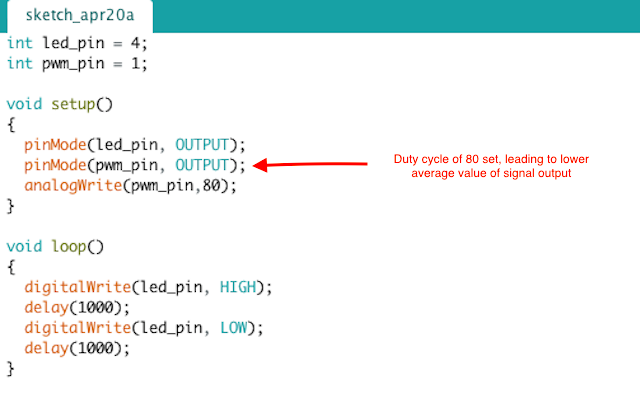Click the line "int led_pin = 4;"
Viewport: 640px width, 403px height.
pos(77,43)
